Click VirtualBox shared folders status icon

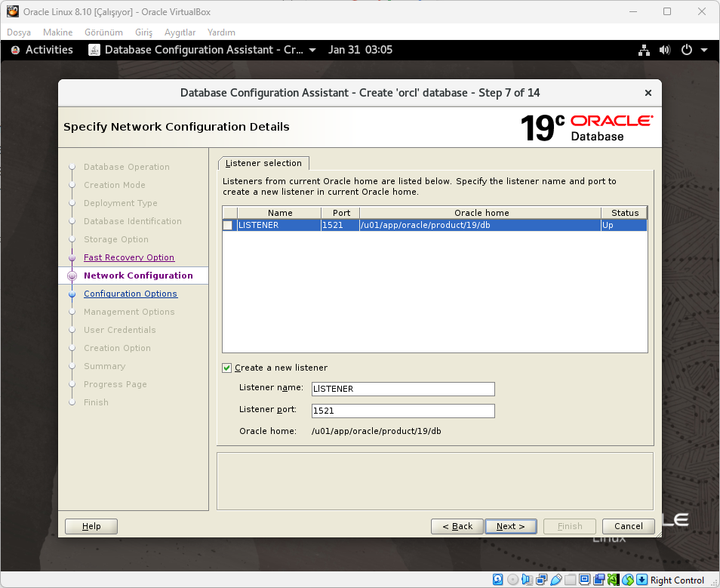[570, 580]
